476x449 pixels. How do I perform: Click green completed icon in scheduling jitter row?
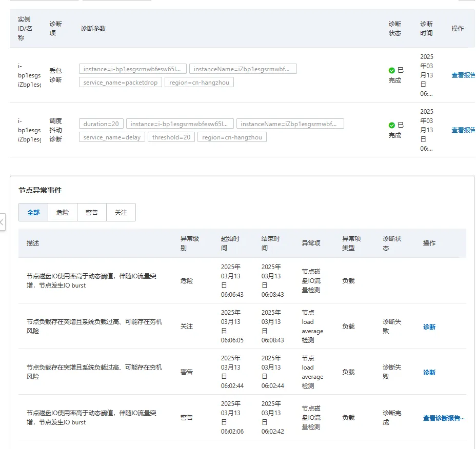(x=391, y=125)
